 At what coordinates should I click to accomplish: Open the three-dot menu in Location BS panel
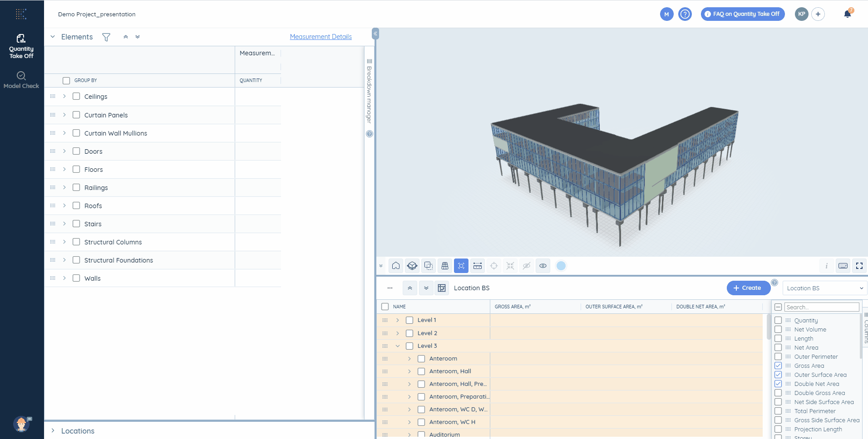(390, 288)
